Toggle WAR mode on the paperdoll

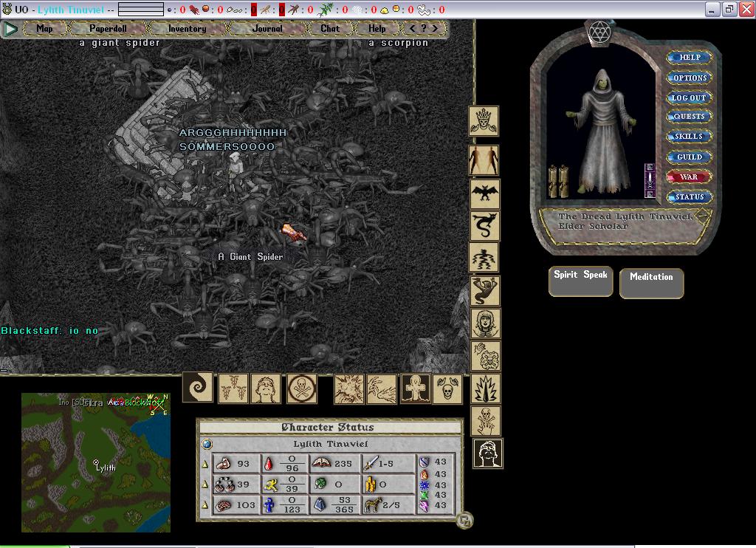pos(689,177)
